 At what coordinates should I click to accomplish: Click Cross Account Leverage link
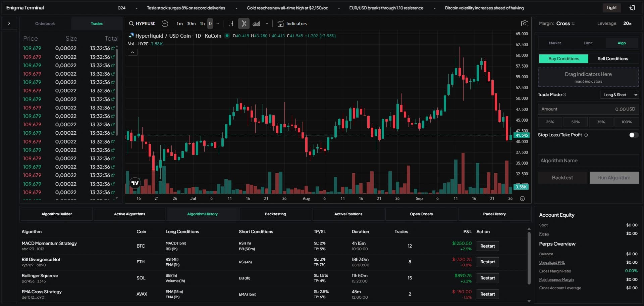(560, 288)
